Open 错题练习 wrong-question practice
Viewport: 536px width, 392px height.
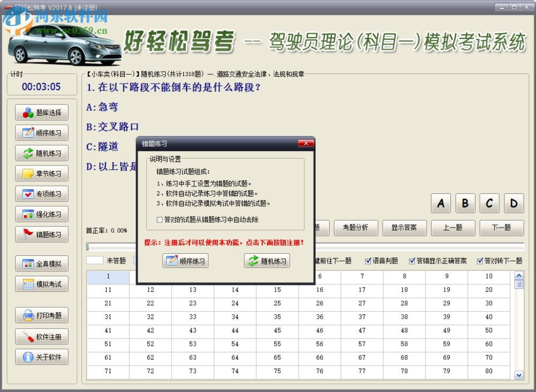click(x=41, y=235)
